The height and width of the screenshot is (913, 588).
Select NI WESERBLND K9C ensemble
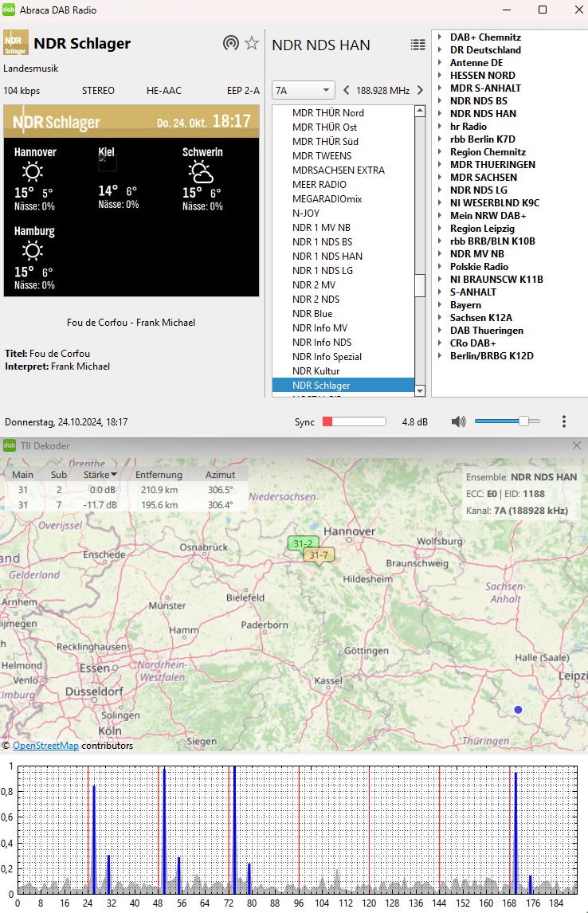click(495, 202)
